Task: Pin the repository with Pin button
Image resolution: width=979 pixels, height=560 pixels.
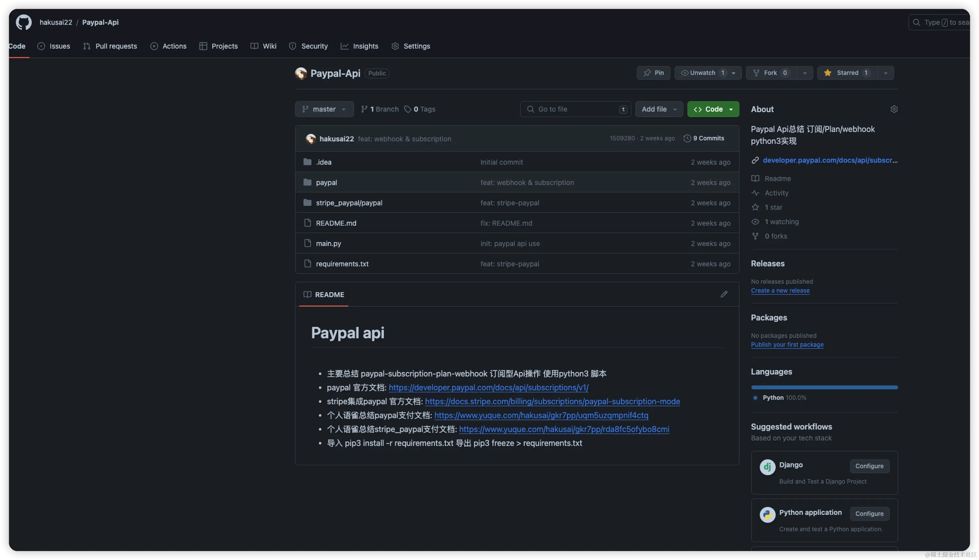Action: point(653,73)
